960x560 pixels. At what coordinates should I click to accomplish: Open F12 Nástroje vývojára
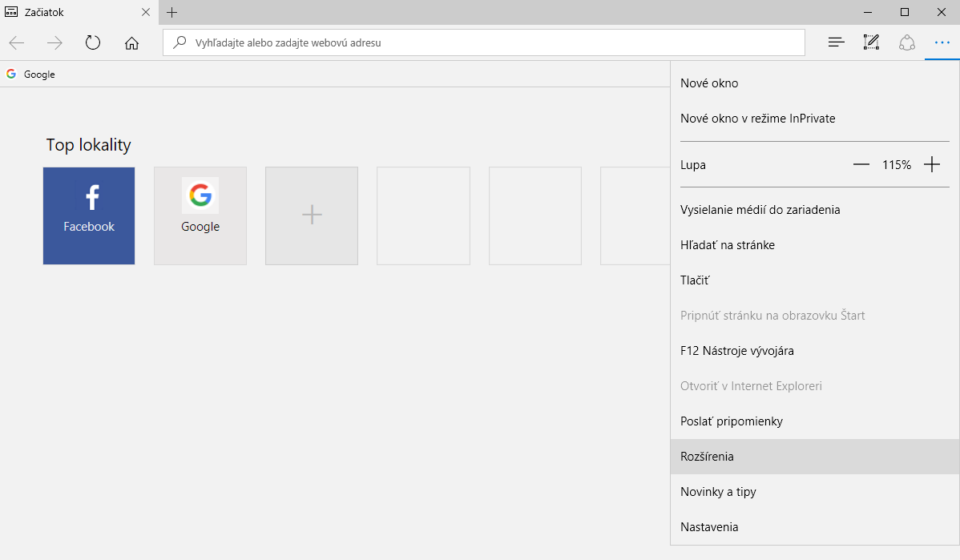[815, 351]
